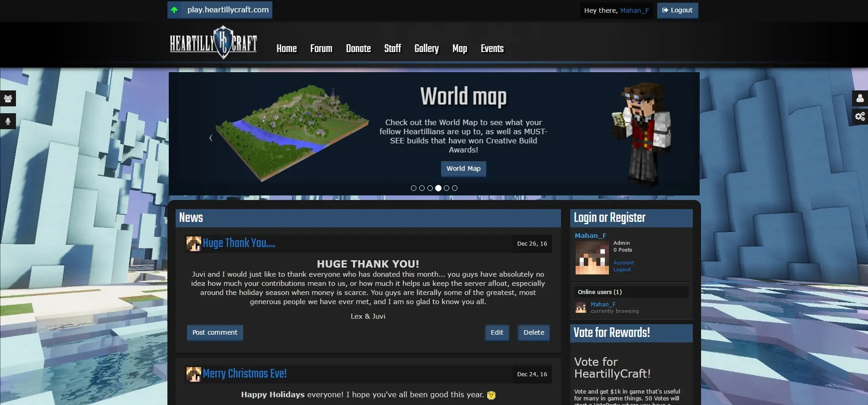The width and height of the screenshot is (868, 405).
Task: Click the play.heartillycraft.com server address
Action: click(228, 10)
